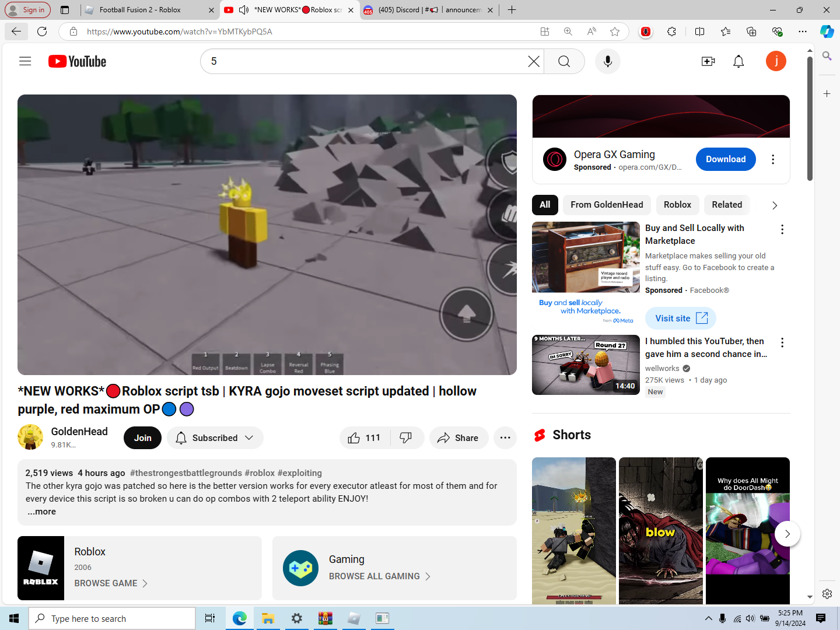Open the Windows Start menu
Image resolution: width=840 pixels, height=630 pixels.
[x=14, y=618]
